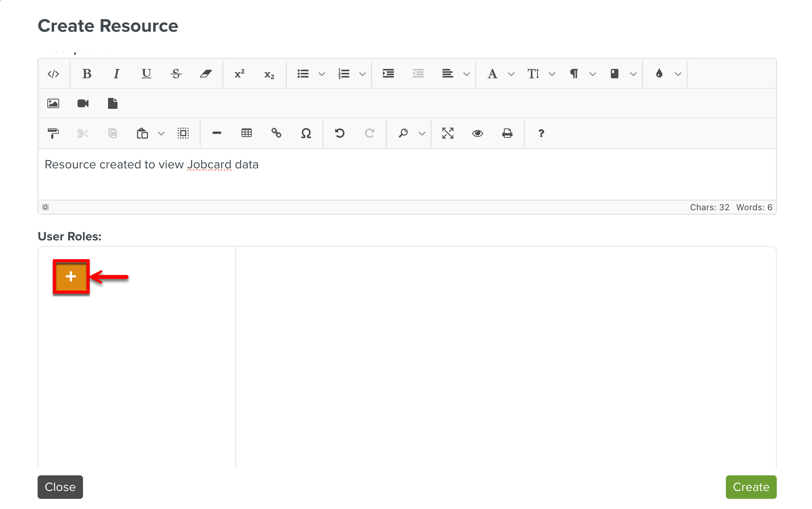Open special characters omega icon
The height and width of the screenshot is (509, 812).
pyautogui.click(x=306, y=133)
